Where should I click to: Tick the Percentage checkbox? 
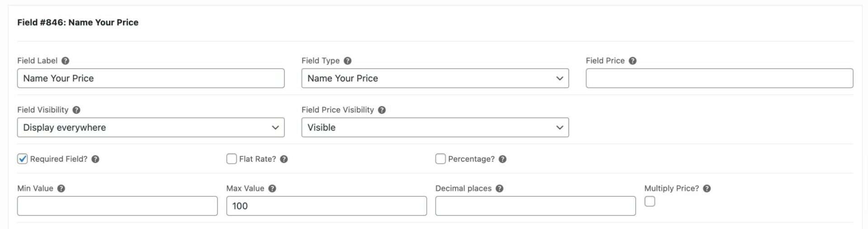pos(440,159)
